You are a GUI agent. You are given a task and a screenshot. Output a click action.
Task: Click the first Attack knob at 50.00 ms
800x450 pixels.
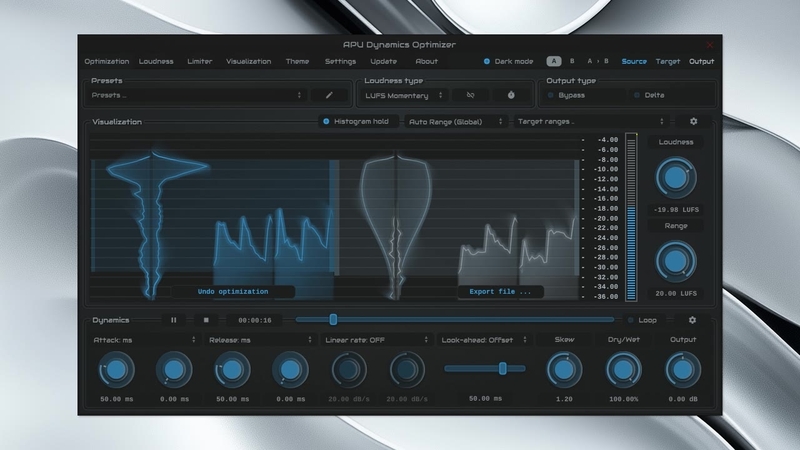(x=116, y=369)
